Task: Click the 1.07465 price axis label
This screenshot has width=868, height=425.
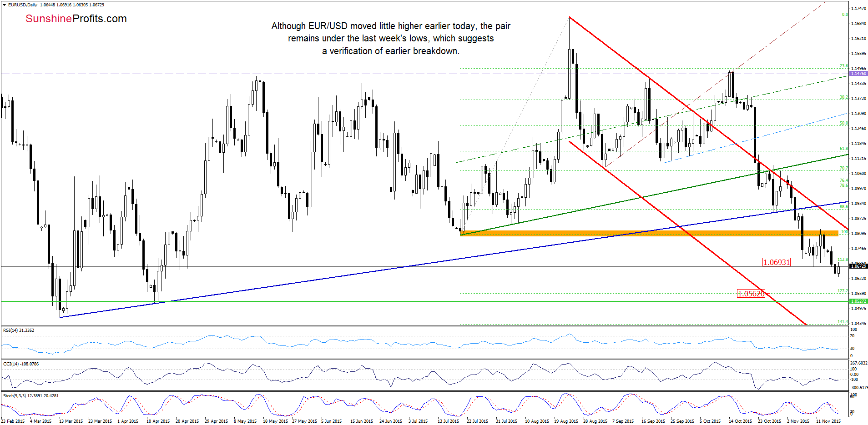Action: click(x=858, y=249)
